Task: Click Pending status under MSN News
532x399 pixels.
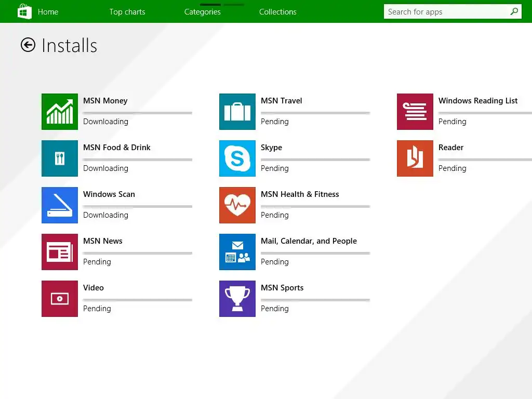Action: tap(97, 262)
